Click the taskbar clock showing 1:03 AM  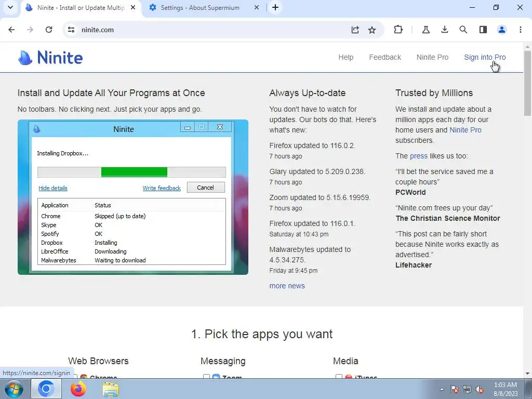(x=506, y=389)
